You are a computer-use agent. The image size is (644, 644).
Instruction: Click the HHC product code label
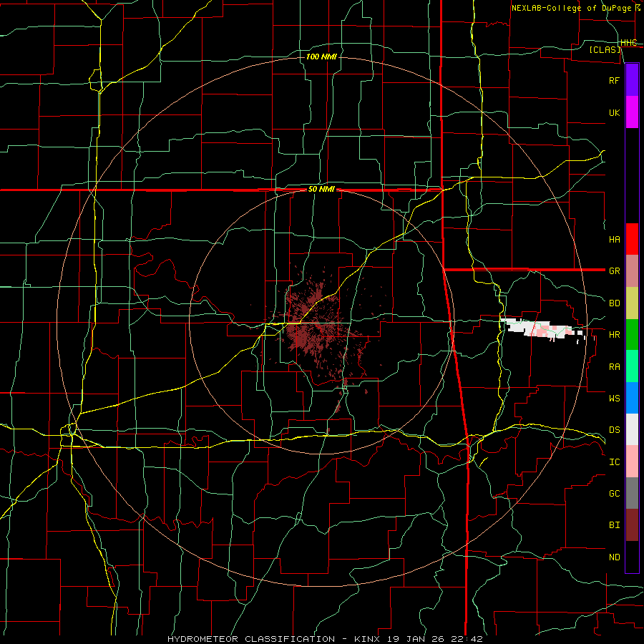(x=629, y=43)
